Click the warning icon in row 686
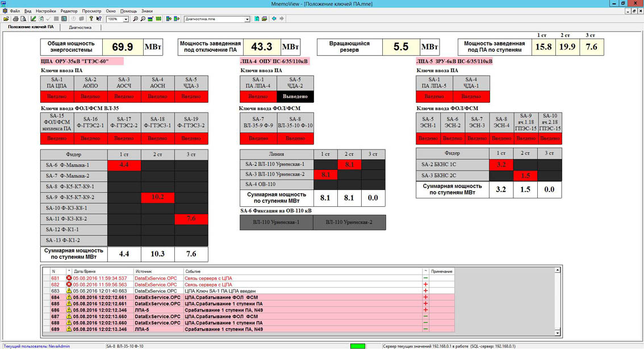 tap(69, 310)
